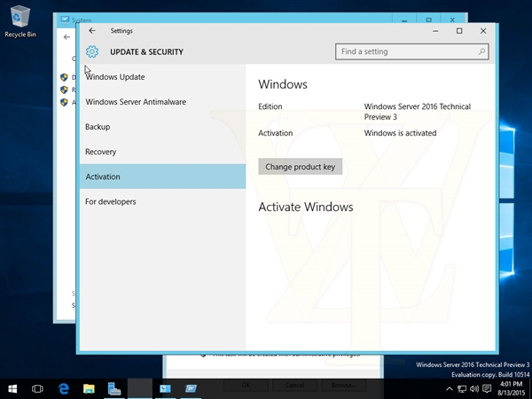Click the Activate Windows heading
This screenshot has width=532, height=399.
[306, 207]
